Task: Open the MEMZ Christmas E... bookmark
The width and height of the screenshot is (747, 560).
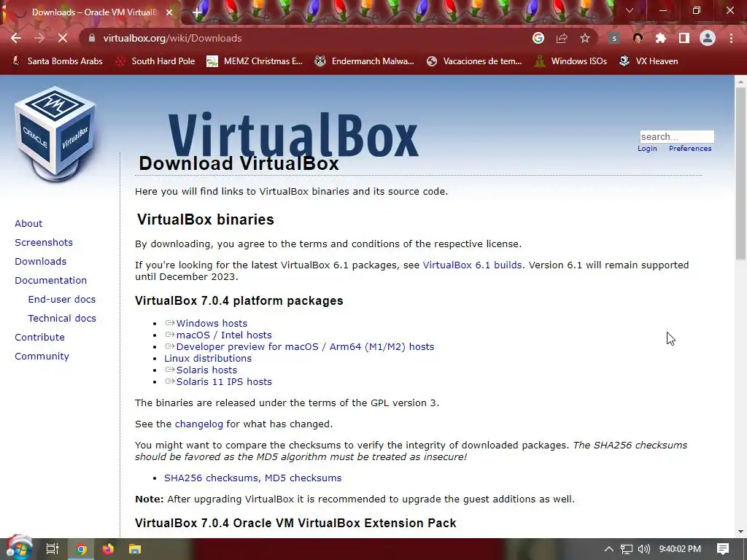Action: pos(255,61)
